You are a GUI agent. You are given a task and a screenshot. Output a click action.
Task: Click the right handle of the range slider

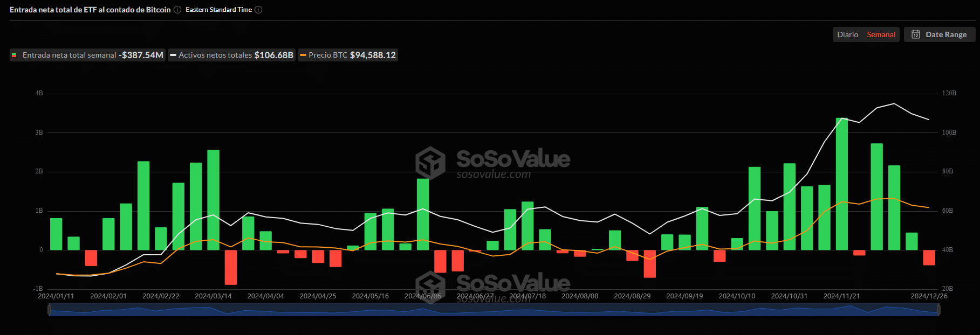coord(938,310)
